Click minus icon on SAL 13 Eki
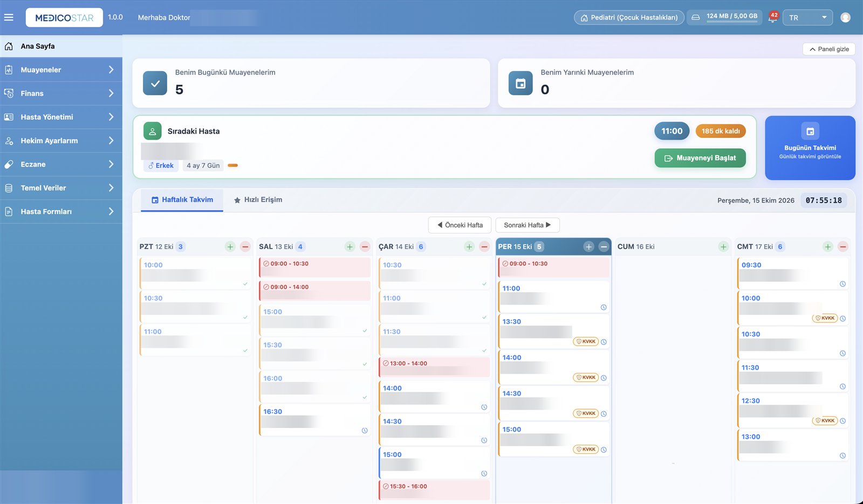The height and width of the screenshot is (504, 863). [365, 247]
